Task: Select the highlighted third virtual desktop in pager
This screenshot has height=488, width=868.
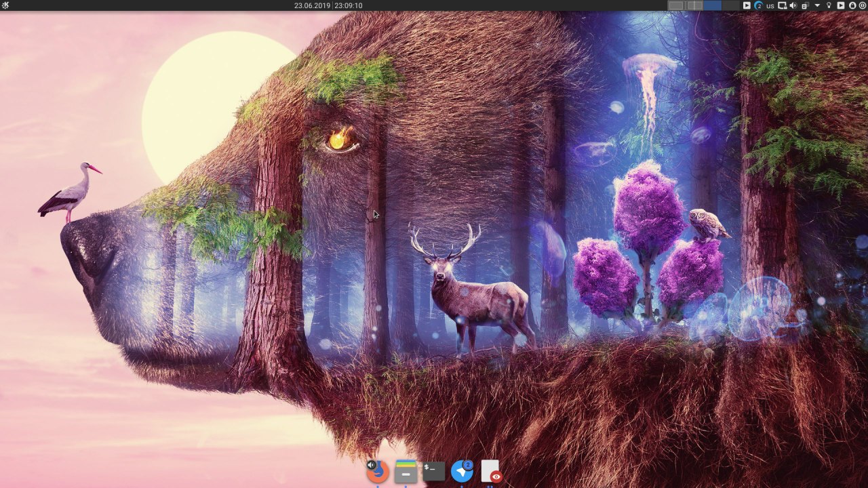Action: coord(713,5)
